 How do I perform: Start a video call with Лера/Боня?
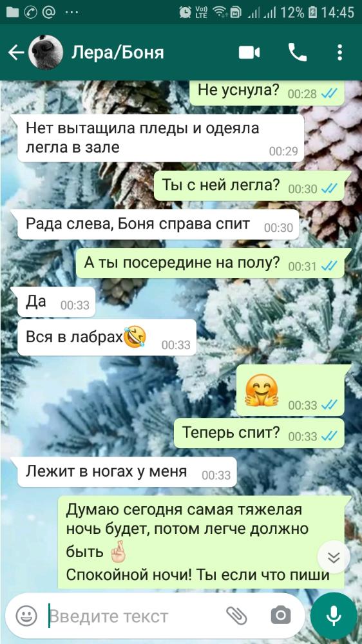click(249, 53)
